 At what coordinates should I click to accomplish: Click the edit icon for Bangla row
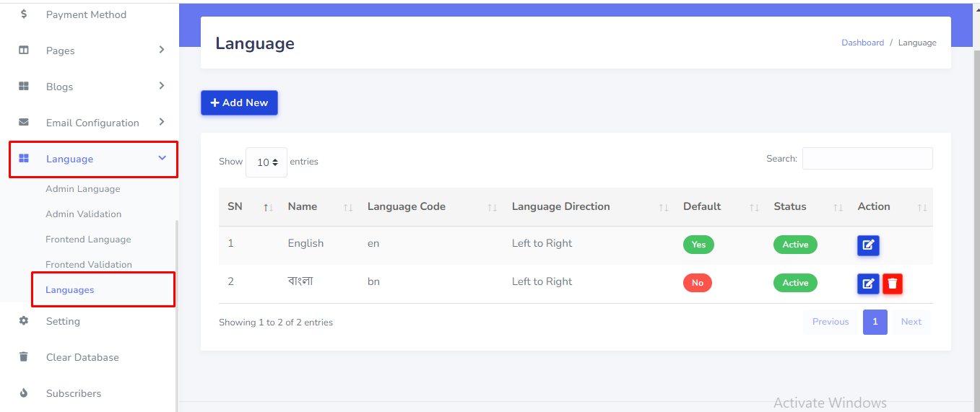(868, 284)
